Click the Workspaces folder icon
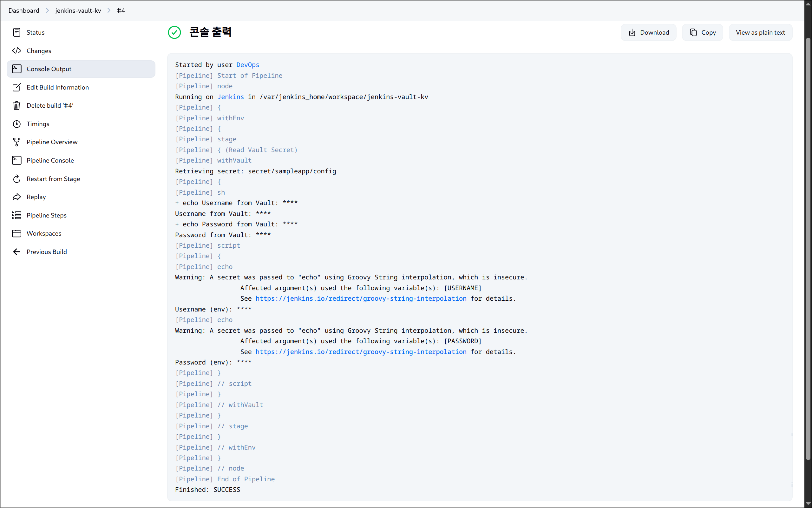This screenshot has width=812, height=508. tap(16, 233)
